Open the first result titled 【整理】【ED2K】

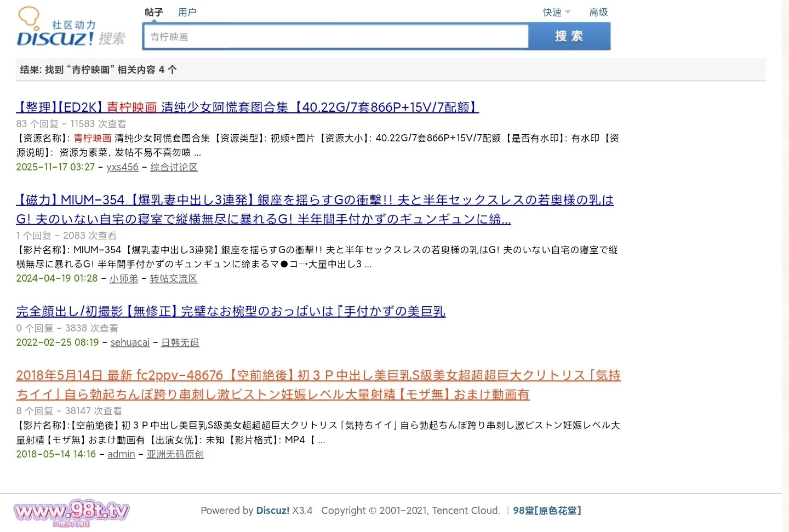247,107
